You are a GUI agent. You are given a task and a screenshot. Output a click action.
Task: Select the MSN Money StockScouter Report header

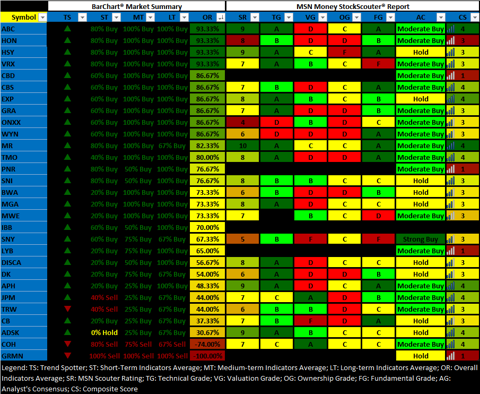(353, 6)
